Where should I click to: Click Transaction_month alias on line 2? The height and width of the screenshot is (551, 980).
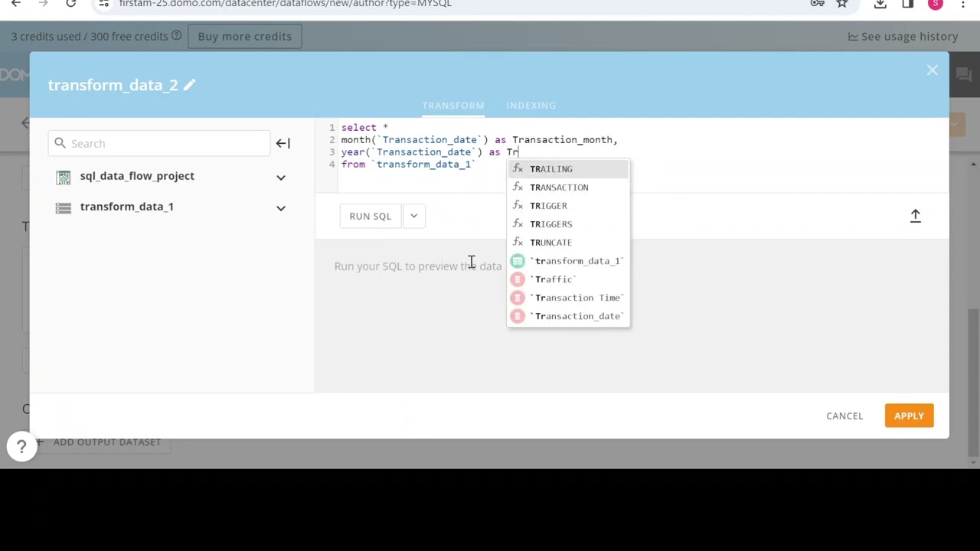click(563, 140)
